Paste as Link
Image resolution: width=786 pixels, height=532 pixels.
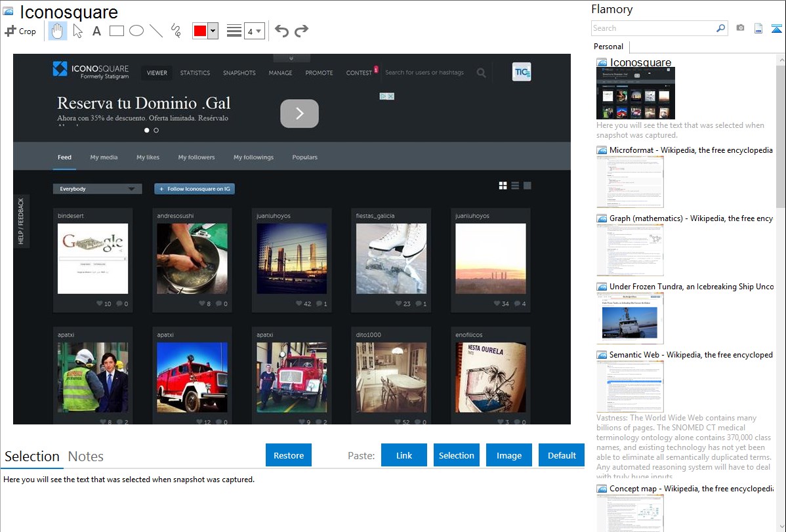point(404,455)
